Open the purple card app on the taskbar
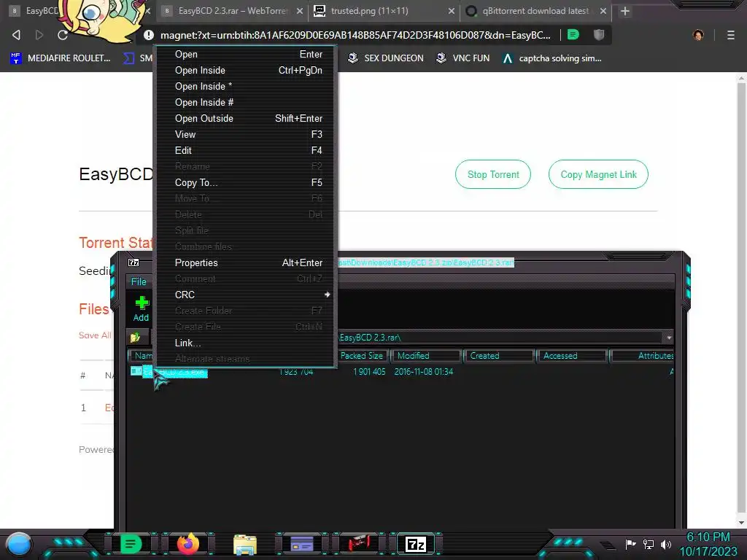 pos(301,544)
